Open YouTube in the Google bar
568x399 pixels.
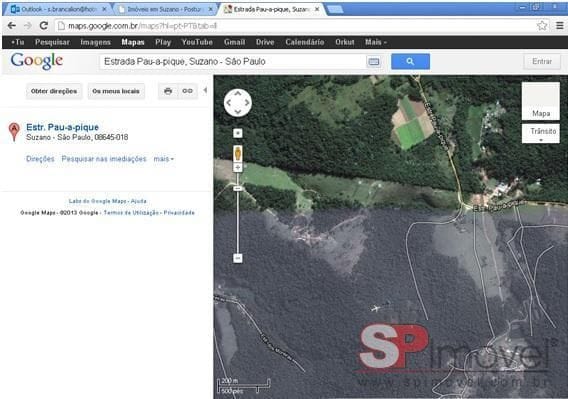(197, 42)
